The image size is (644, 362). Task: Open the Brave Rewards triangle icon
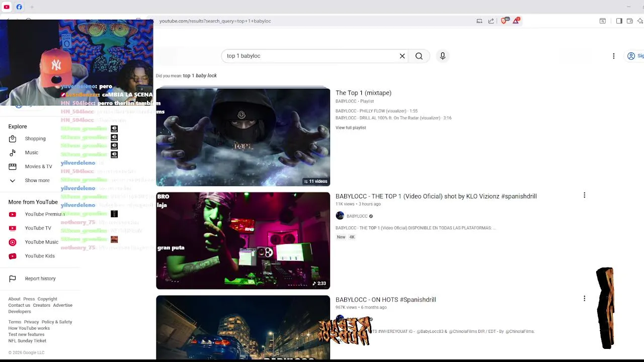516,21
